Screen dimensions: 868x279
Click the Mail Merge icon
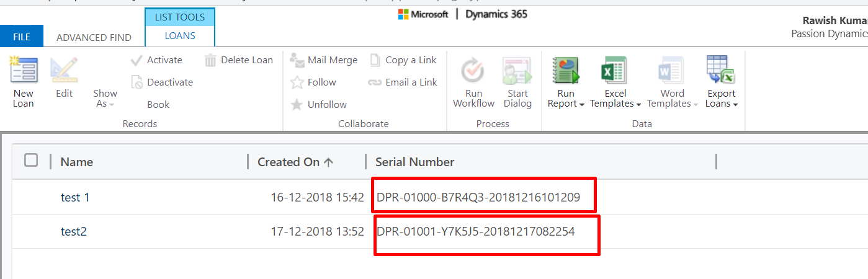[297, 60]
